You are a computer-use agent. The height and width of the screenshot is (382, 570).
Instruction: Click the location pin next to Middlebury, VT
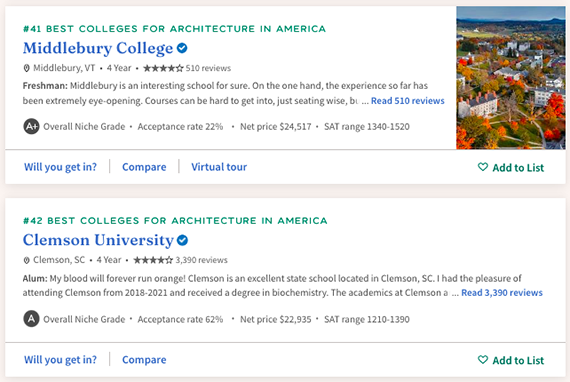tap(26, 68)
